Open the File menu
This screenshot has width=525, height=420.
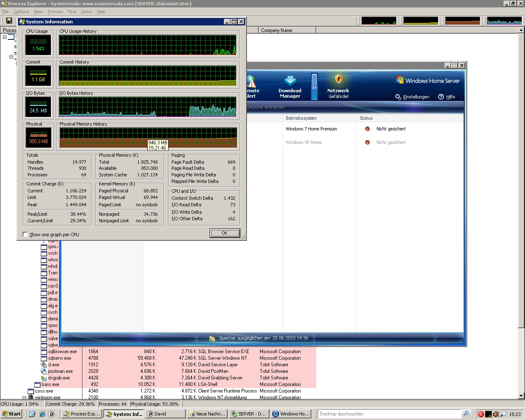point(5,11)
